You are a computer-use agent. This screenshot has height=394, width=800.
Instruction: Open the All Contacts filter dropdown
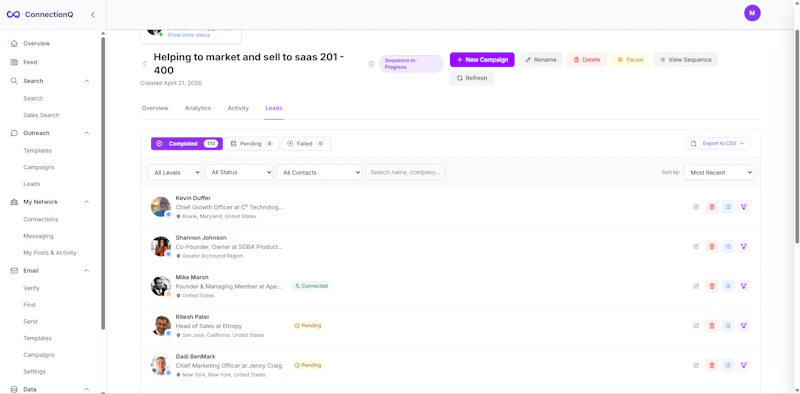pyautogui.click(x=319, y=173)
